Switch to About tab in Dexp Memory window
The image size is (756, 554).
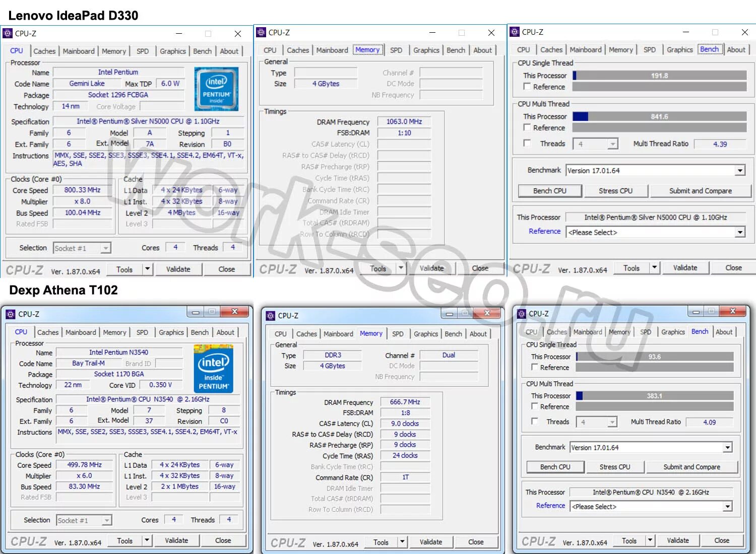point(478,334)
